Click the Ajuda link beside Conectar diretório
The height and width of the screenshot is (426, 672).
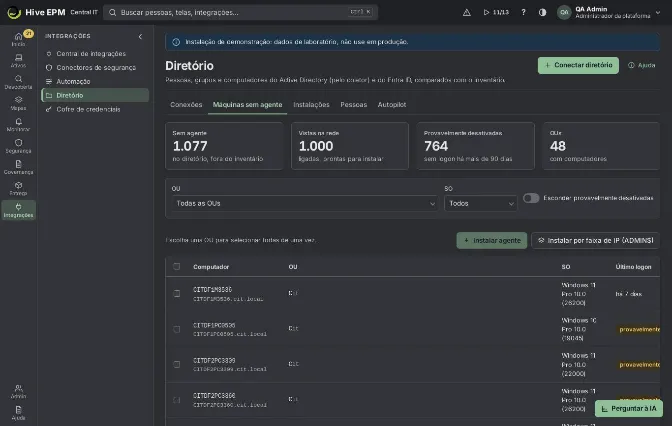(x=642, y=65)
